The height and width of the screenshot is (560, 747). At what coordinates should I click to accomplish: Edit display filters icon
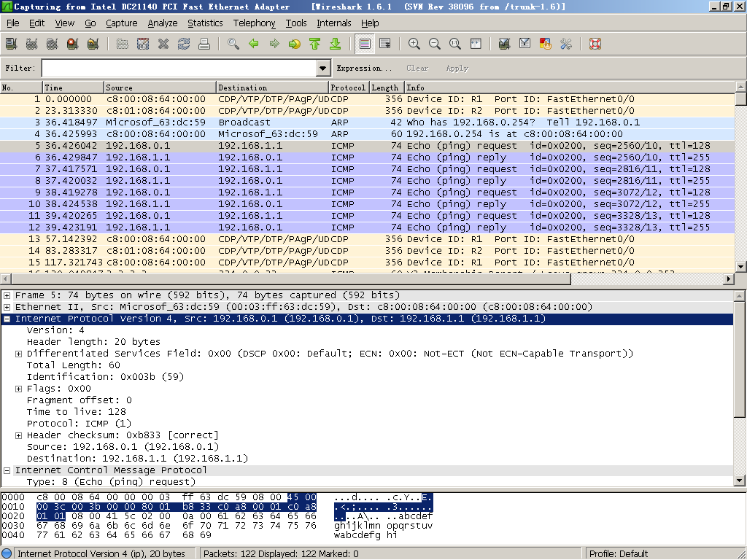[x=525, y=44]
